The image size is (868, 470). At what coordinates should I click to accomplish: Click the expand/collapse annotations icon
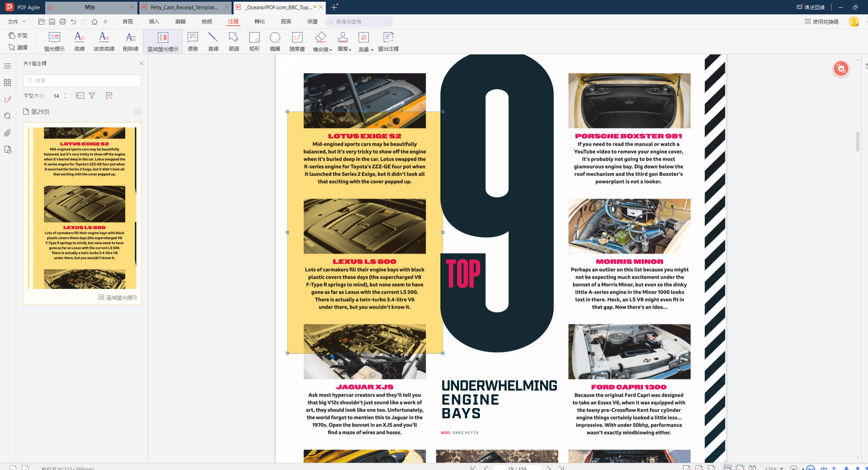[x=80, y=96]
